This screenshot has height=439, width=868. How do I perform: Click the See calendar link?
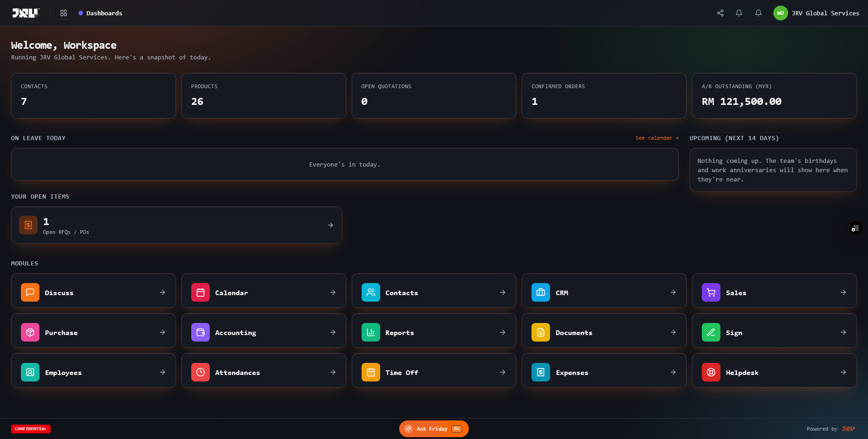coord(657,138)
